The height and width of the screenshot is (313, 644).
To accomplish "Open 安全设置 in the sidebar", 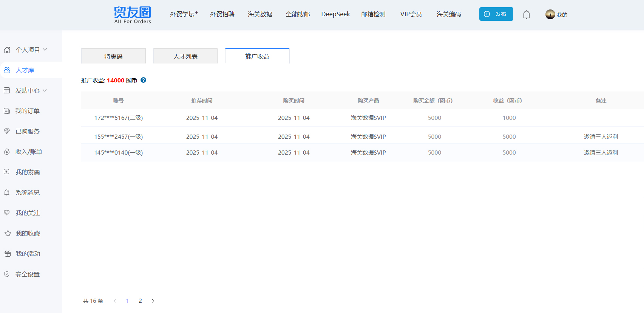I will (x=27, y=274).
